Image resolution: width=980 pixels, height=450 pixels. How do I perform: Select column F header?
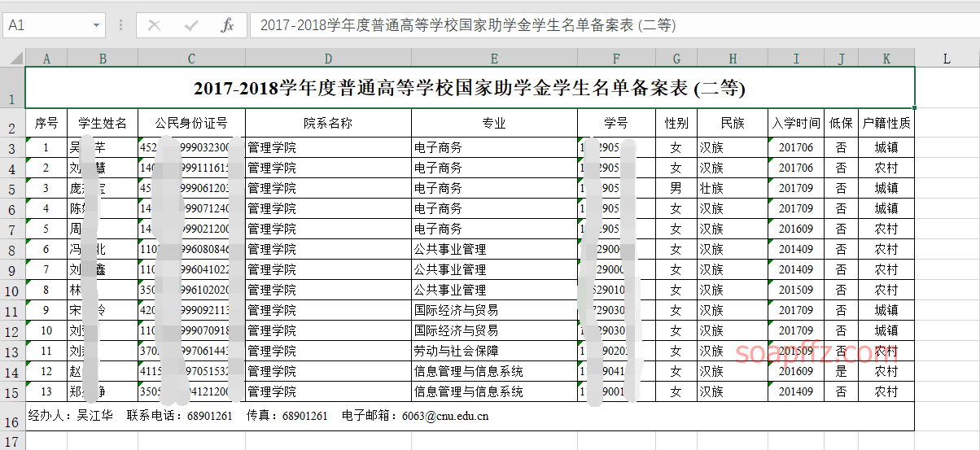616,58
